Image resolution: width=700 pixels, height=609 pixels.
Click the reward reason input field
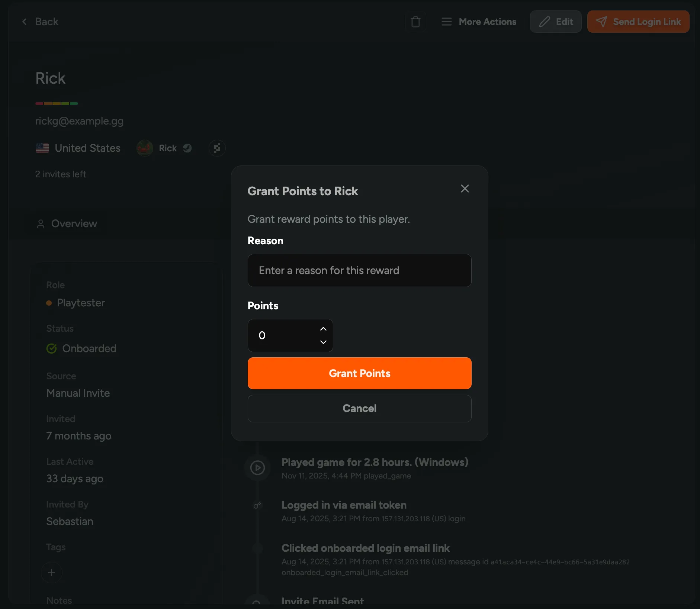[359, 270]
